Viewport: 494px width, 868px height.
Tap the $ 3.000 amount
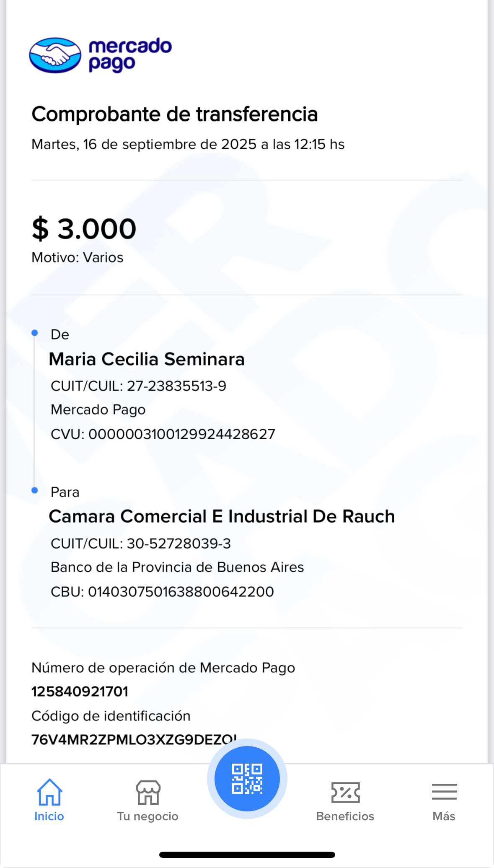pyautogui.click(x=84, y=229)
